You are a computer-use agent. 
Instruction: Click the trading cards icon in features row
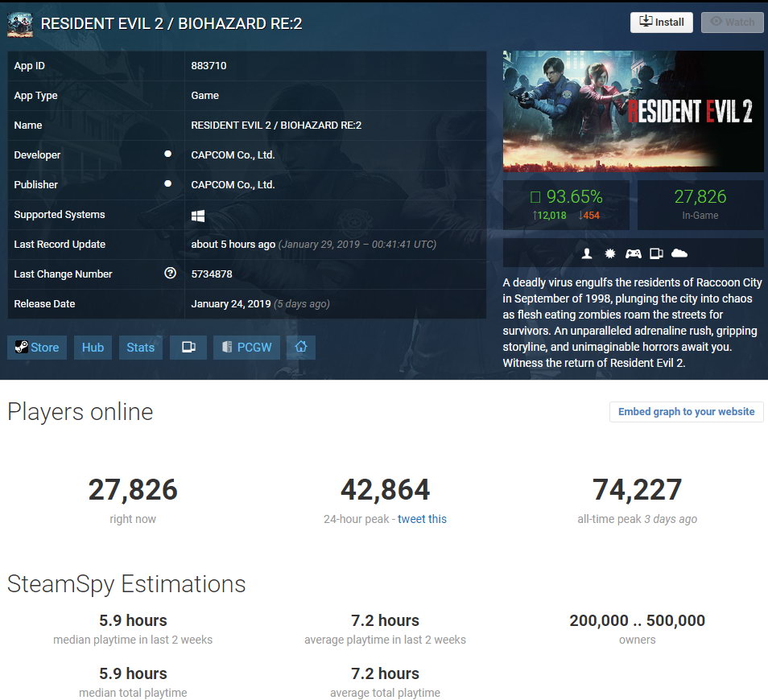click(x=657, y=252)
